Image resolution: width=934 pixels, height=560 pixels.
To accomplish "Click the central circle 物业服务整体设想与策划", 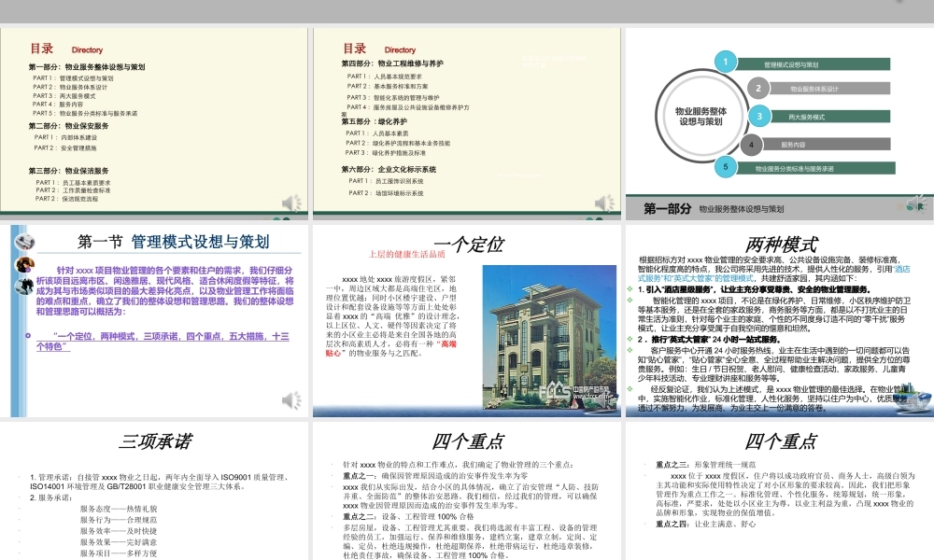I will pos(700,116).
